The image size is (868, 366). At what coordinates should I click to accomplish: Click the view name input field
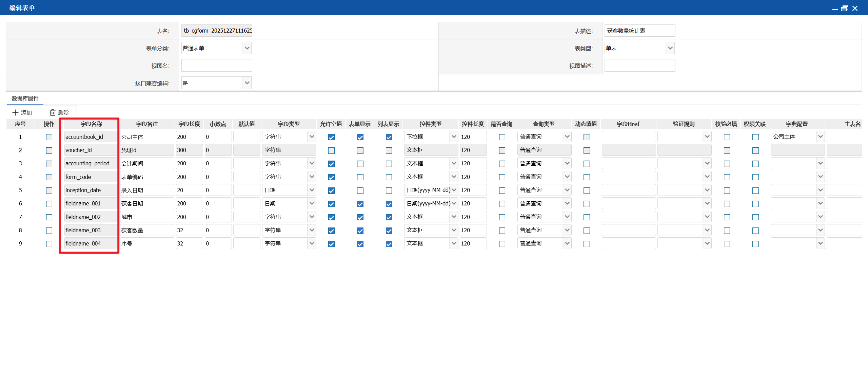(x=217, y=66)
